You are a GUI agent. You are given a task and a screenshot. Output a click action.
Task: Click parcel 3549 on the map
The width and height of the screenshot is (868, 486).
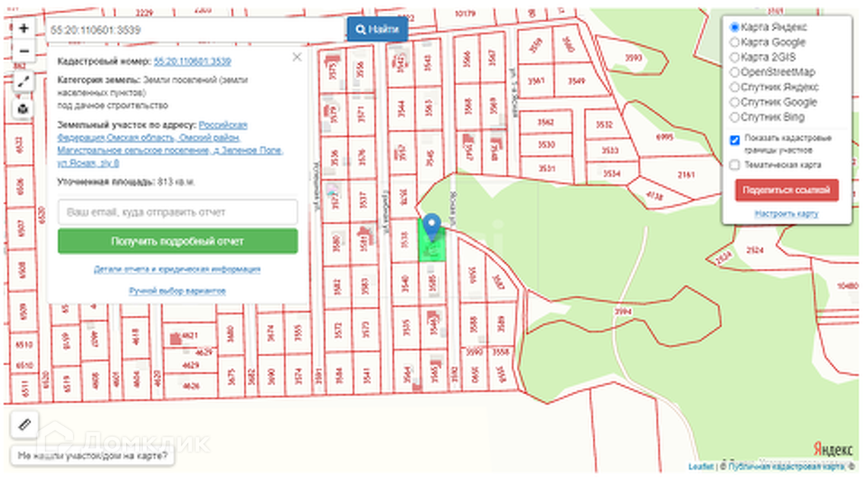(576, 81)
